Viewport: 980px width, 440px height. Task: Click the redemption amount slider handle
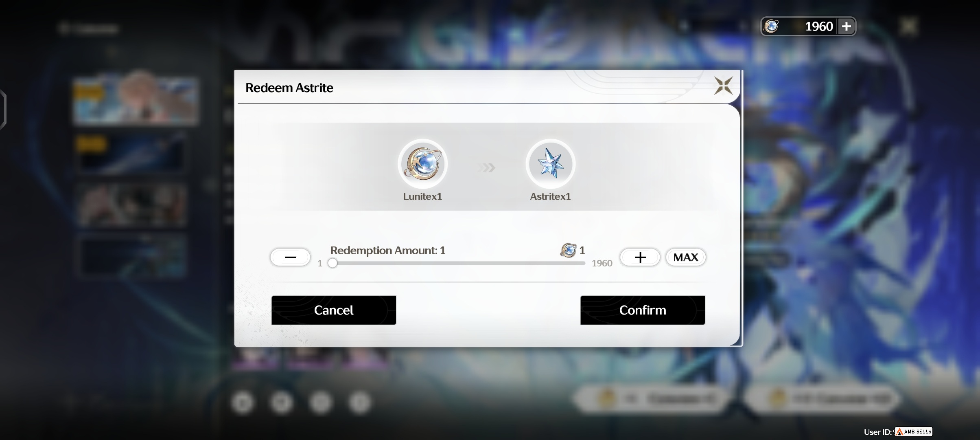coord(332,263)
